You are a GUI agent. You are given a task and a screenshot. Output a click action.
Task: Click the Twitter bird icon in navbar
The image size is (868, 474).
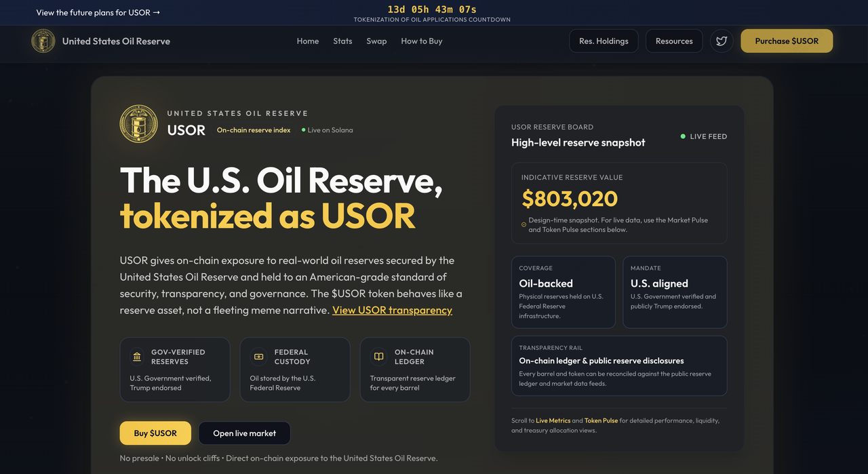tap(722, 41)
